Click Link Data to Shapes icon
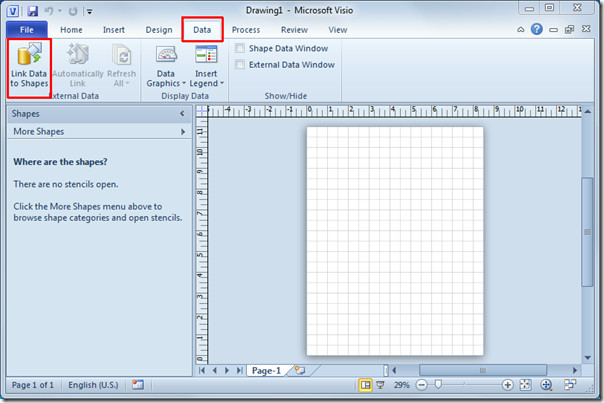Viewport: 604px width, 403px height. pyautogui.click(x=29, y=54)
